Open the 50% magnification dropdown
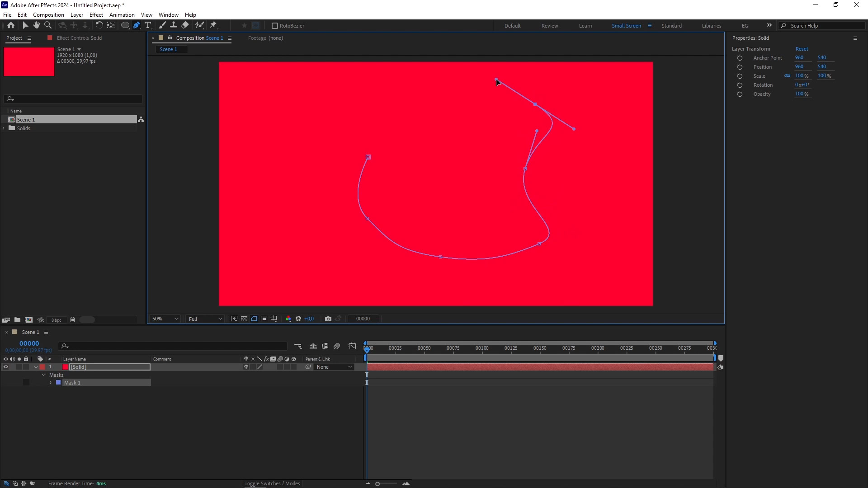Screen dimensions: 868x488 165,319
